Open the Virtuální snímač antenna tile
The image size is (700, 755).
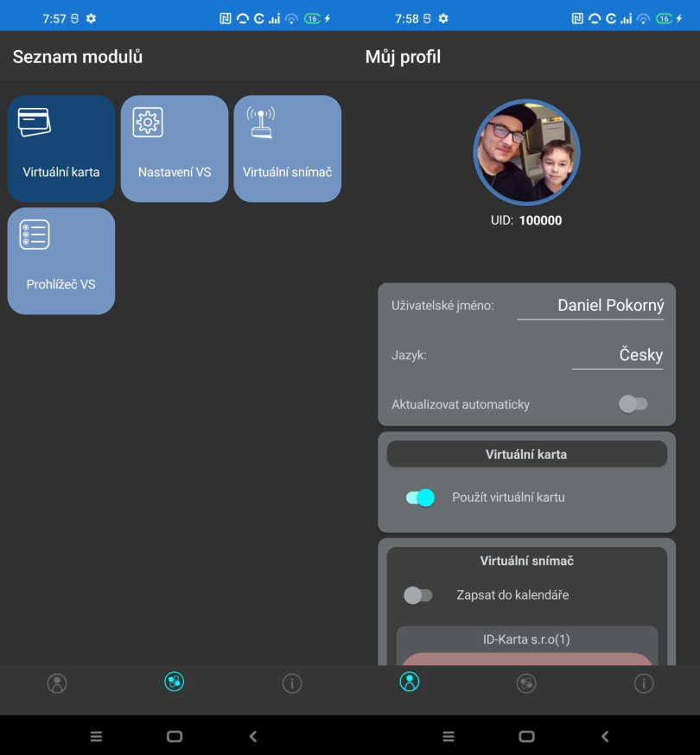pyautogui.click(x=287, y=149)
